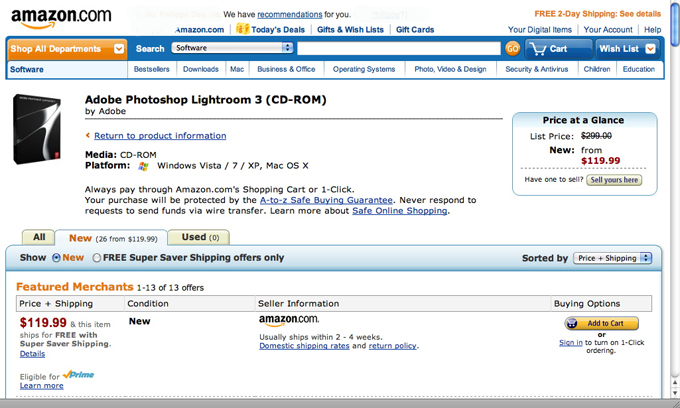The height and width of the screenshot is (408, 680).
Task: Click the Lightroom 3 product box image
Action: coord(36,129)
